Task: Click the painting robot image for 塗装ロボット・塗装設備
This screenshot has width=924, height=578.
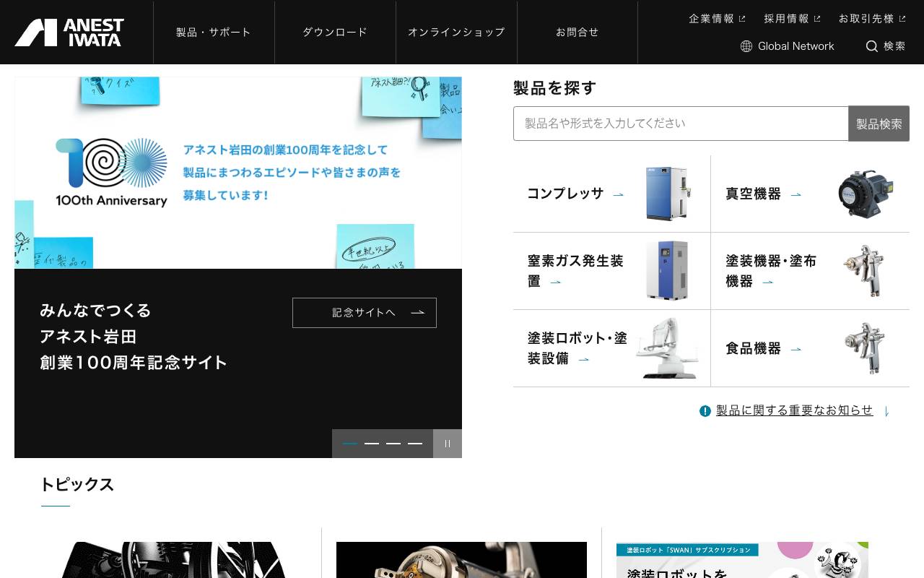Action: pyautogui.click(x=667, y=349)
